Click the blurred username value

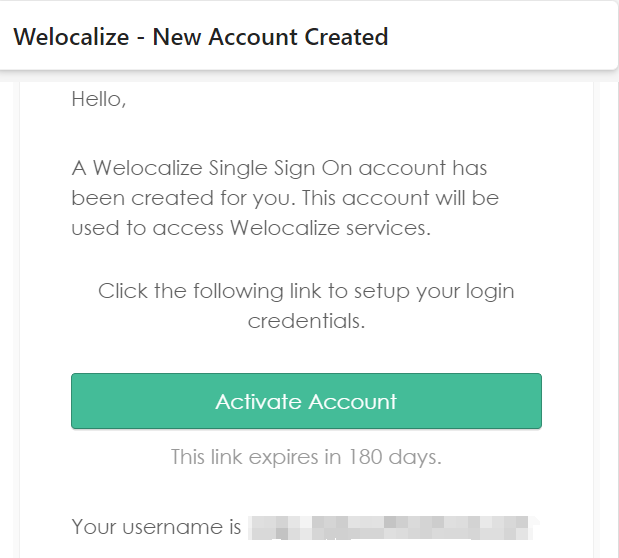tap(393, 526)
